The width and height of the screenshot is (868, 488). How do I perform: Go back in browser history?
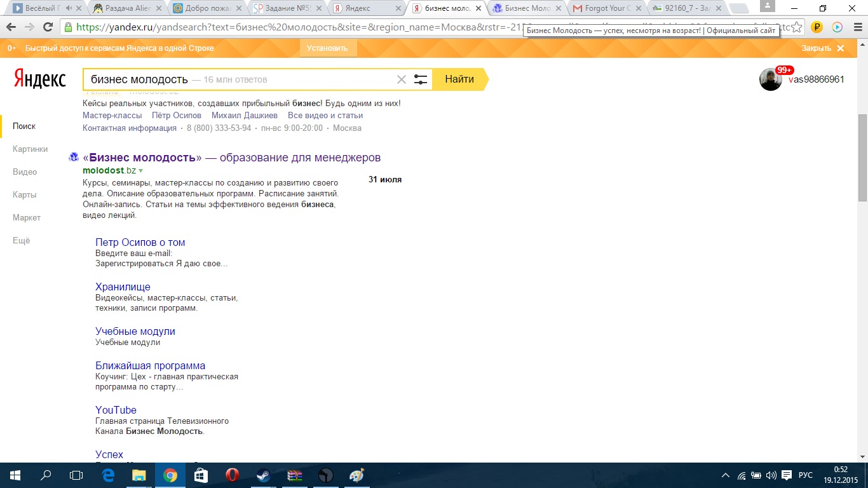coord(11,27)
